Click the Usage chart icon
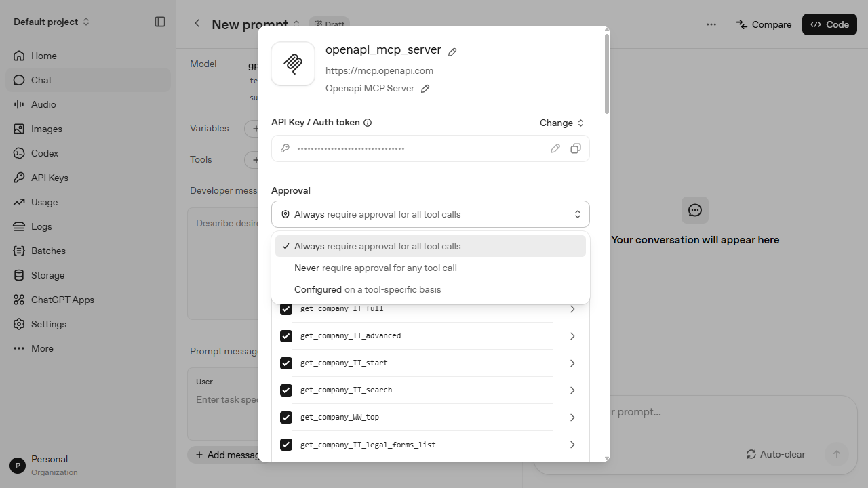The width and height of the screenshot is (868, 488). (19, 202)
